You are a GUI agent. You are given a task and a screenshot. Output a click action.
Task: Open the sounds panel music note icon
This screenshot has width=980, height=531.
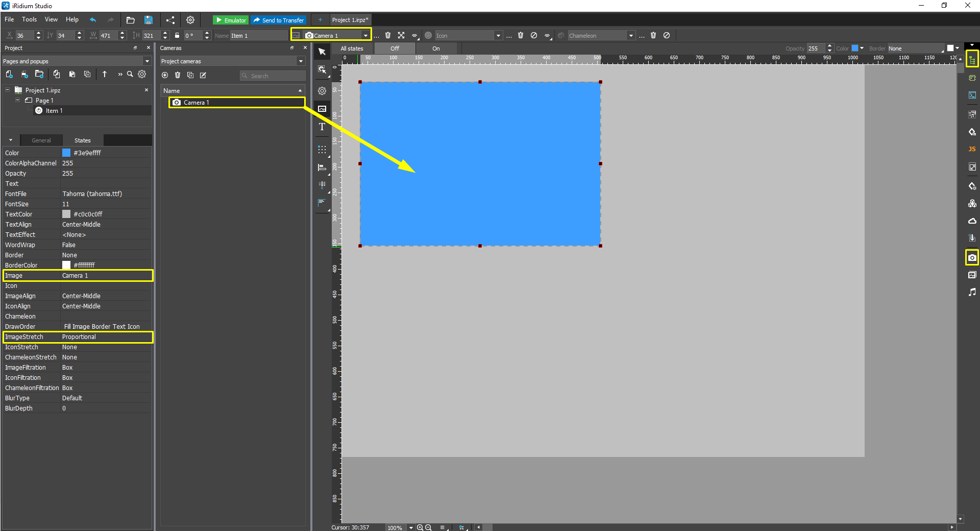tap(972, 292)
